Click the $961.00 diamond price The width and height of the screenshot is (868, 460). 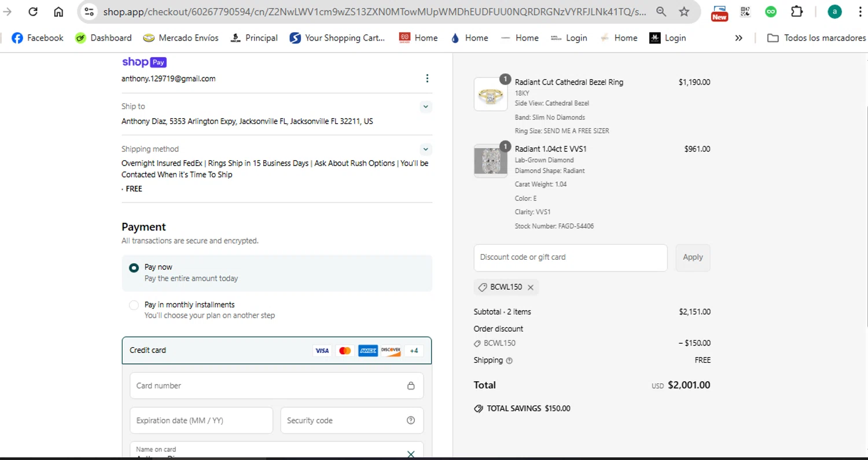tap(697, 149)
